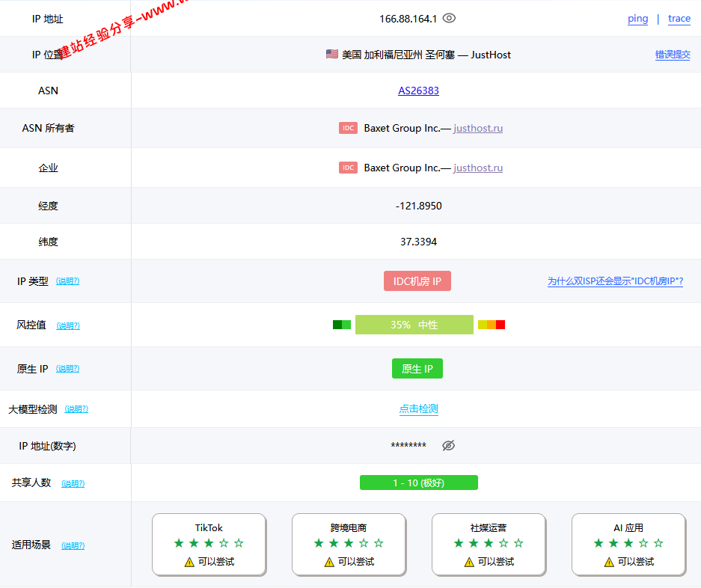701x588 pixels.
Task: Click the warning icon in AI 应用 card
Action: click(x=609, y=562)
